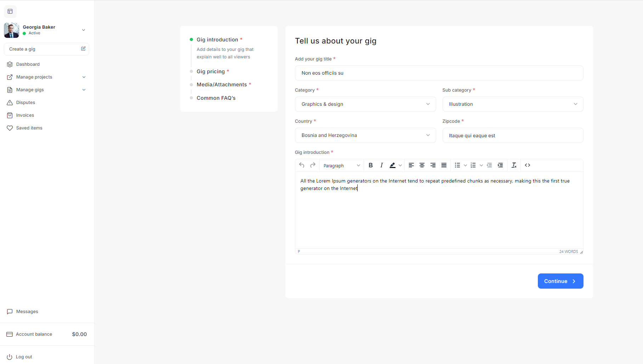The image size is (643, 364).
Task: Go to Disputes in the sidebar
Action: [x=25, y=103]
